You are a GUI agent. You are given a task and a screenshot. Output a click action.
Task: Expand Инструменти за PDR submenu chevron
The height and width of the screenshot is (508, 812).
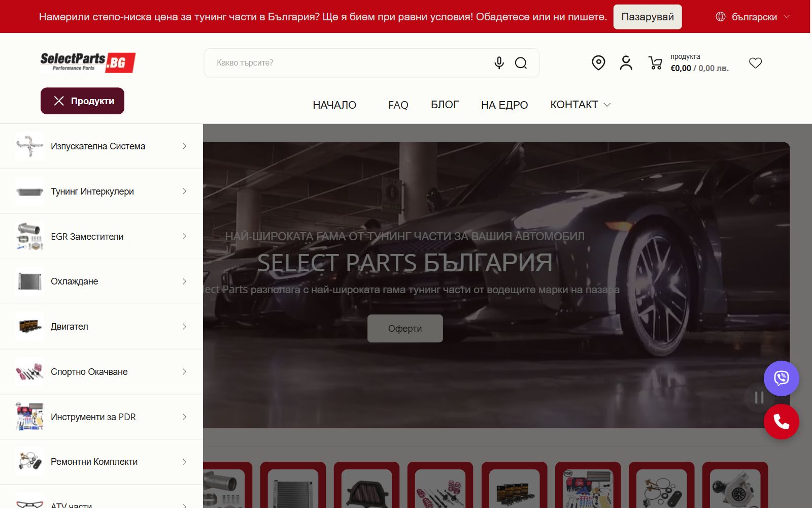184,417
